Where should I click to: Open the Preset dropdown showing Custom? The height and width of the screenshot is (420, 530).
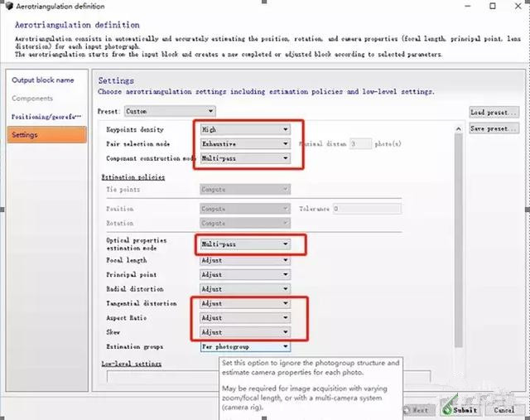(168, 111)
